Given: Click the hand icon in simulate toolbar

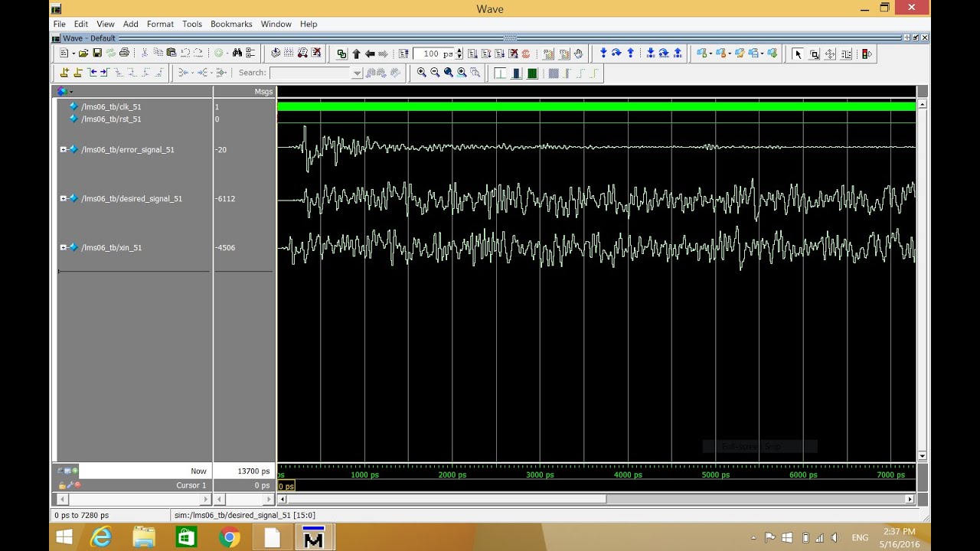Looking at the screenshot, I should pyautogui.click(x=578, y=54).
